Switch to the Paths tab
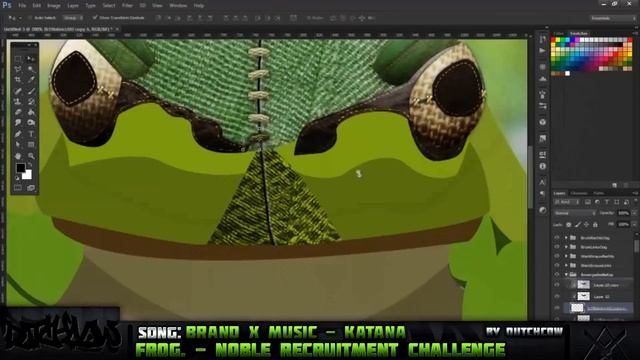Screen dimensions: 640x360 click(x=599, y=193)
